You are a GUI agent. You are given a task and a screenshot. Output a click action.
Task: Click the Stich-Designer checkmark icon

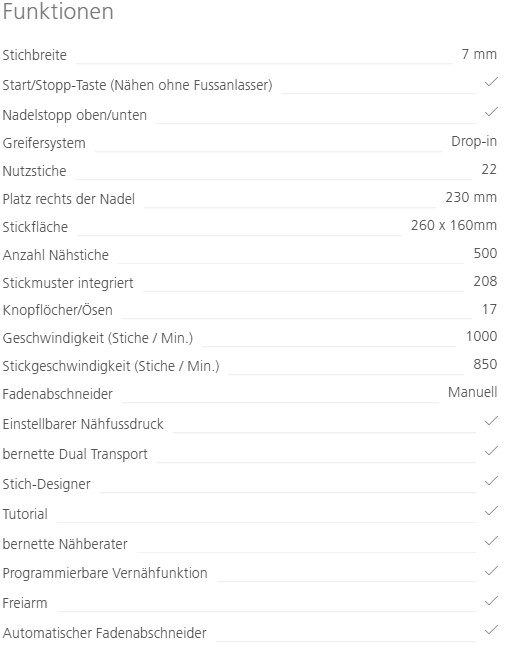tap(491, 480)
